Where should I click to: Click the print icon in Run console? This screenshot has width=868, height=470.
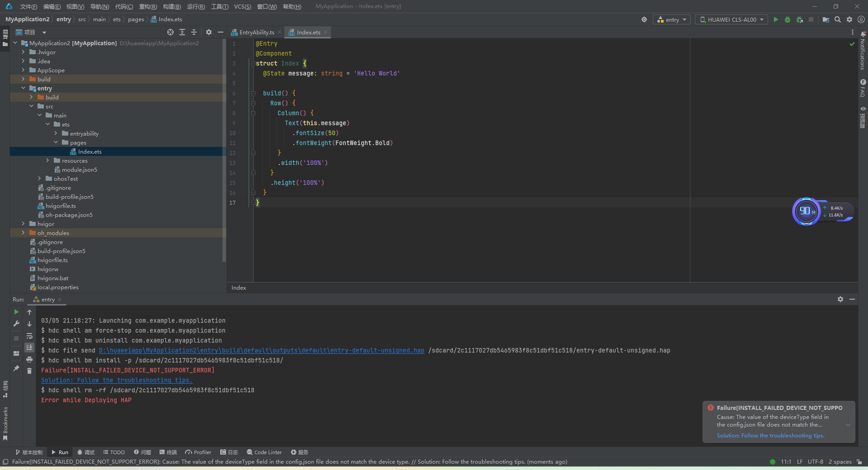click(29, 359)
